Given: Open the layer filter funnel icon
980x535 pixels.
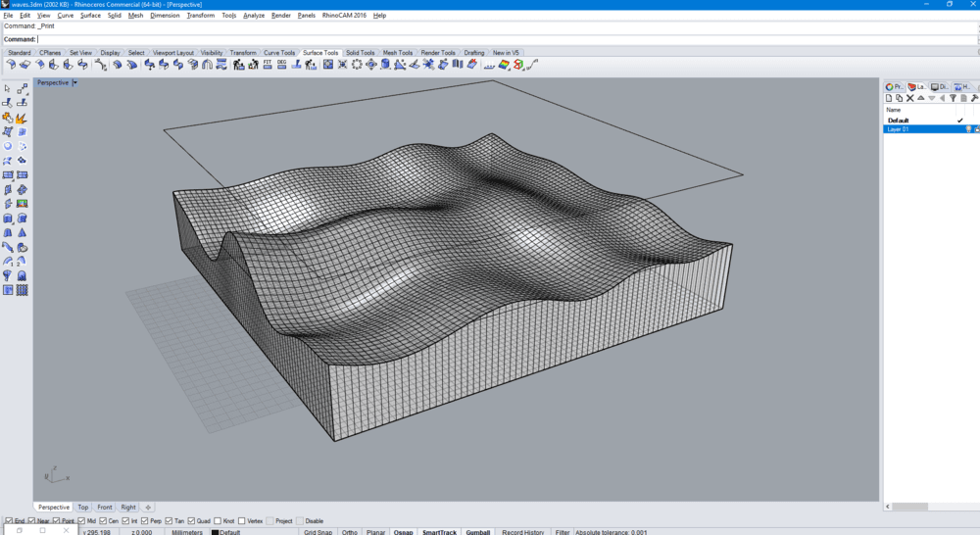Looking at the screenshot, I should coord(954,98).
